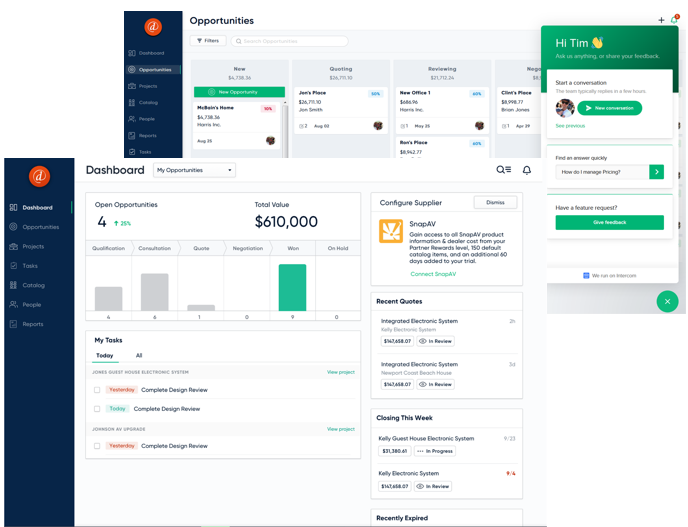Click the Connect SnapAV link
This screenshot has width=688, height=527.
433,274
